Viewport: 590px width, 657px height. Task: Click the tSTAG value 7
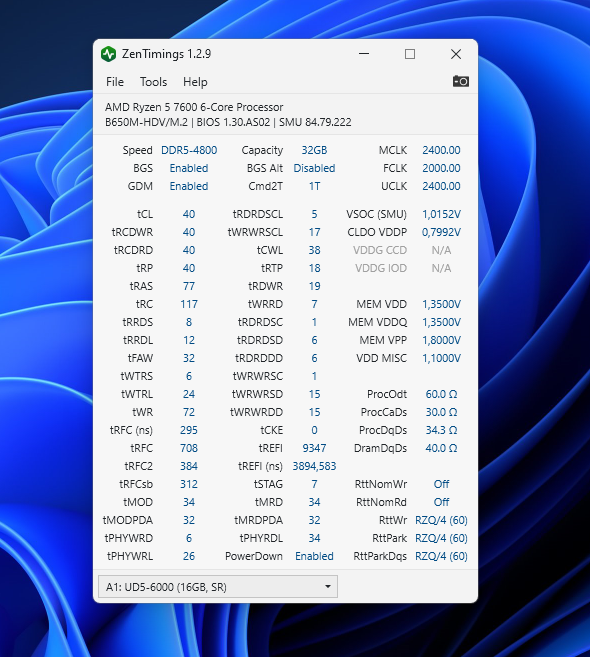coord(314,484)
